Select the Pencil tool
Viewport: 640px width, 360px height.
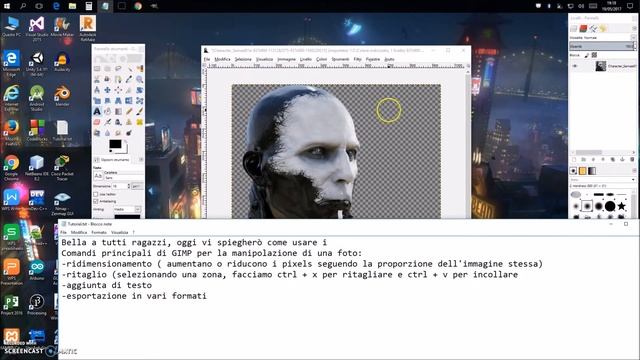pyautogui.click(x=129, y=111)
